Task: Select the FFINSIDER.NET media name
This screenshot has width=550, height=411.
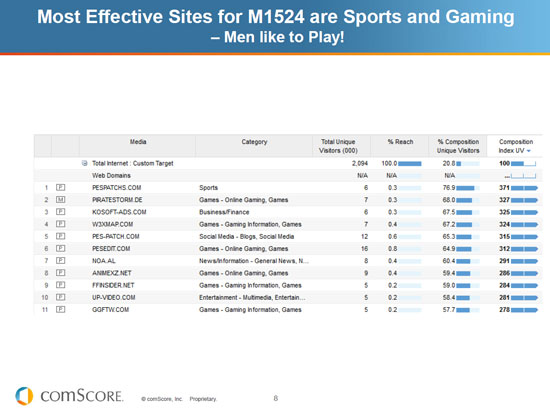Action: coord(113,285)
